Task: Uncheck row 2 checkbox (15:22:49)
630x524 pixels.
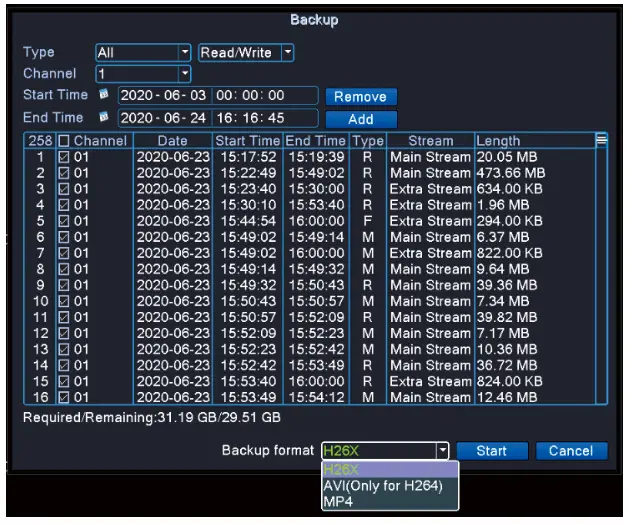Action: [64, 173]
